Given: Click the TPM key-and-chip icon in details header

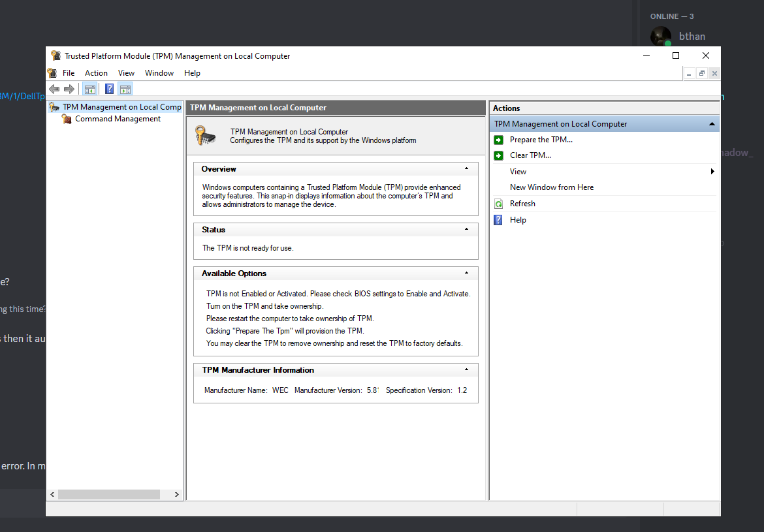Looking at the screenshot, I should coord(205,135).
